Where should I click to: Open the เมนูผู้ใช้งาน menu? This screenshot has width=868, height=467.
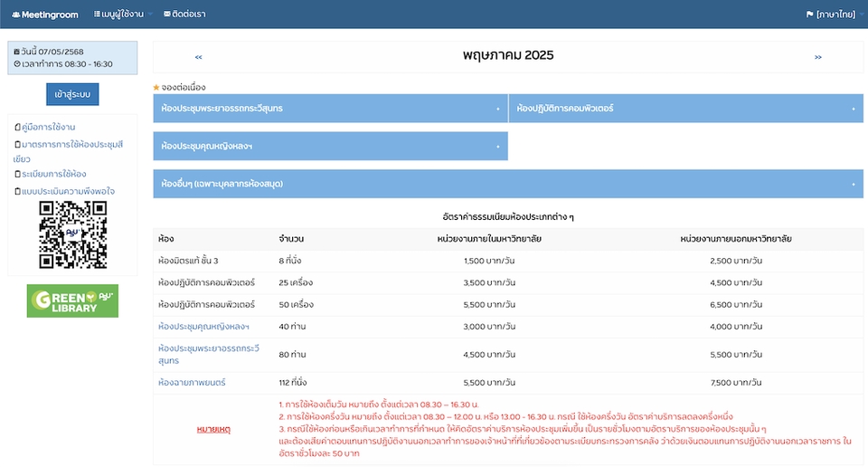coord(123,14)
